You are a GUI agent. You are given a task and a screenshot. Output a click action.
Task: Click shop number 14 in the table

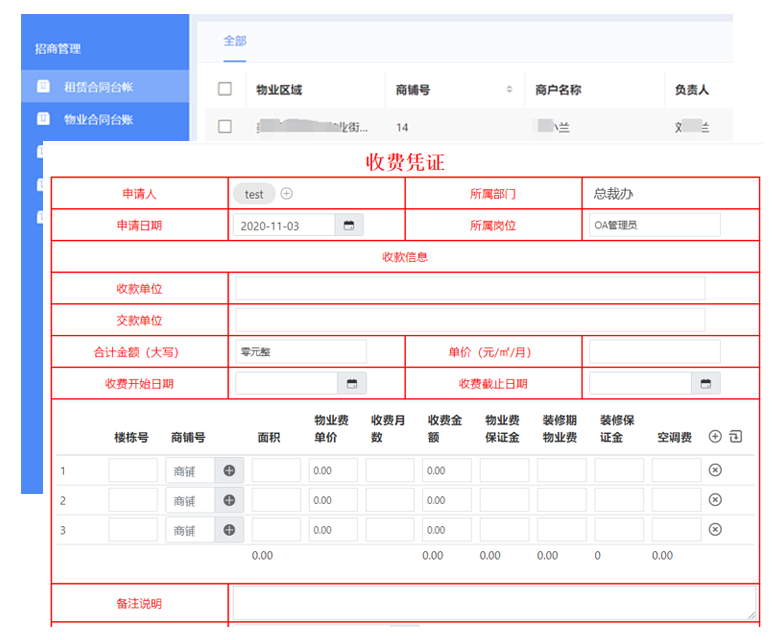coord(402,127)
